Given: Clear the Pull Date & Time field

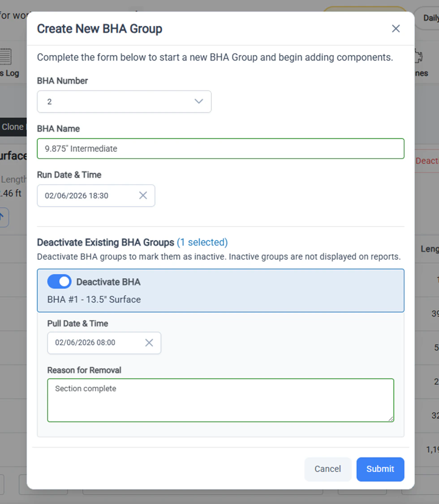Looking at the screenshot, I should pyautogui.click(x=149, y=342).
